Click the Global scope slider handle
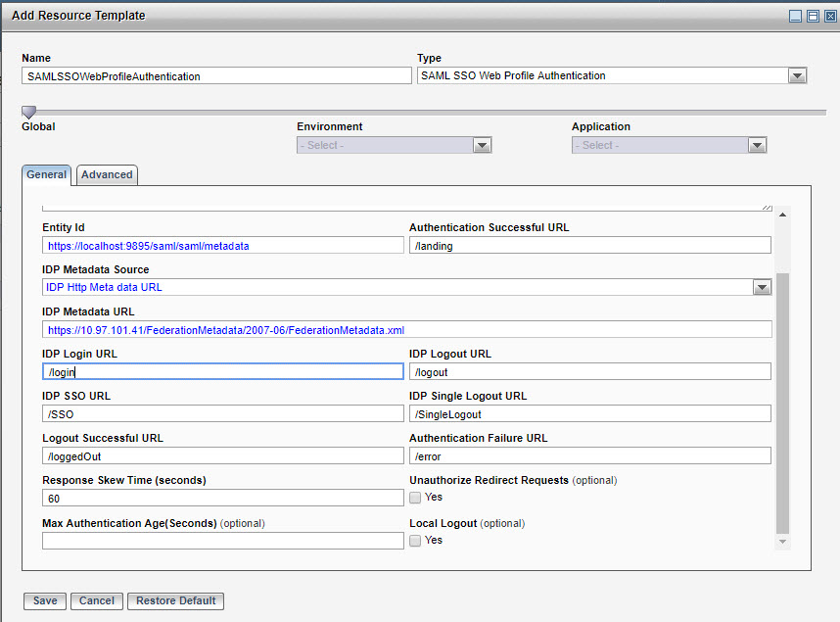The image size is (840, 622). 28,112
